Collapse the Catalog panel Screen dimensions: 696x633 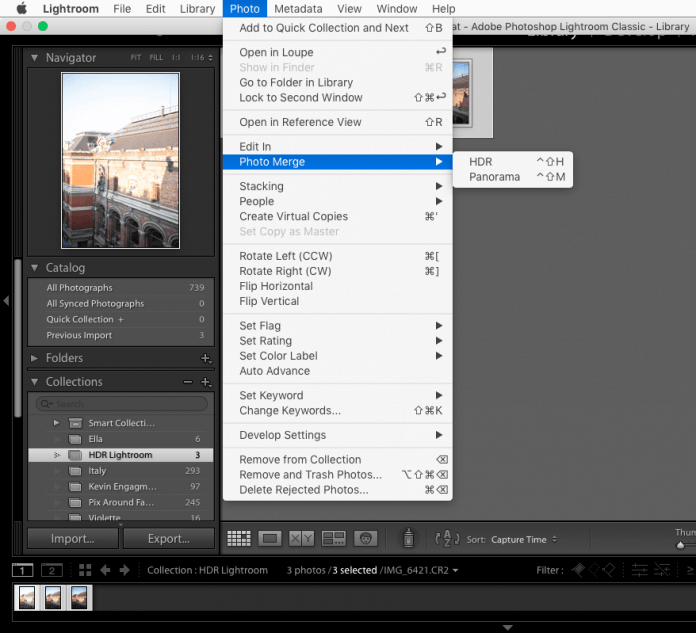[x=34, y=268]
